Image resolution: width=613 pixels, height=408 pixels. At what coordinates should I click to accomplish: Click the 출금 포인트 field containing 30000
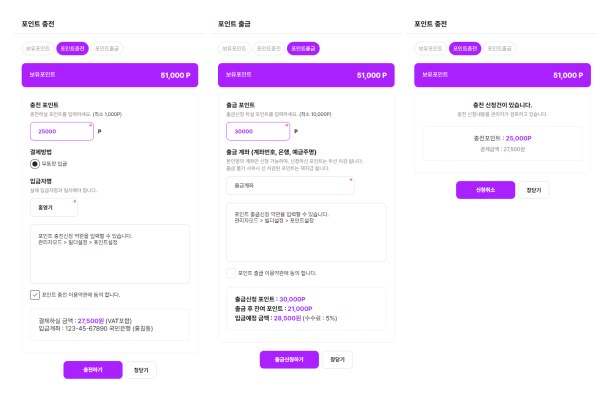pyautogui.click(x=258, y=131)
